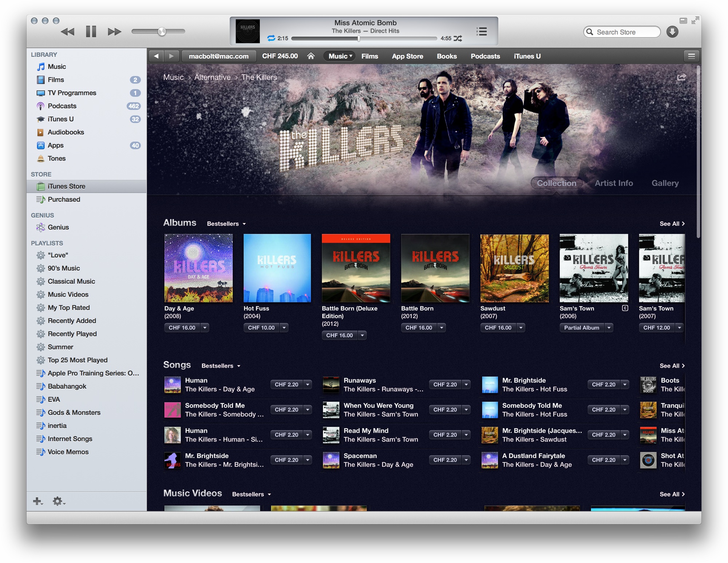Go back in store history

156,56
